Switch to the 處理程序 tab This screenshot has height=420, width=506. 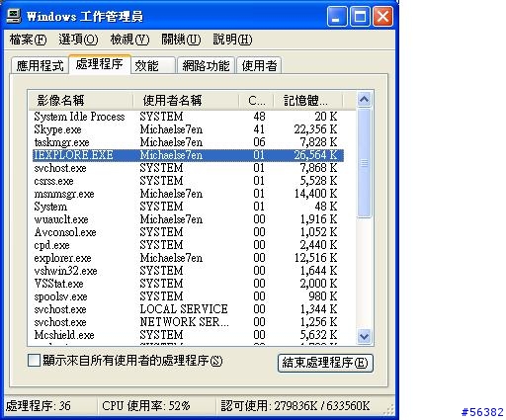coord(100,64)
